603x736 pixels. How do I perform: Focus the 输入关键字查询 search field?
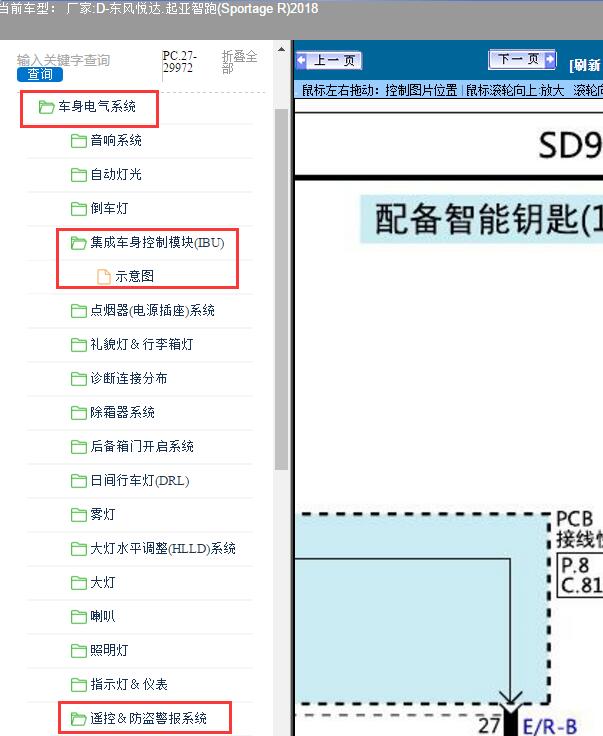[63, 60]
